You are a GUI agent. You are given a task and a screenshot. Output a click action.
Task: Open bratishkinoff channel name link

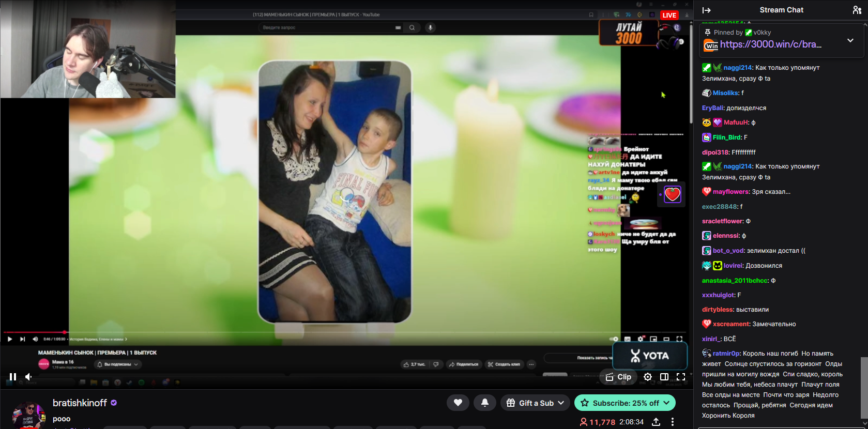[x=80, y=403]
